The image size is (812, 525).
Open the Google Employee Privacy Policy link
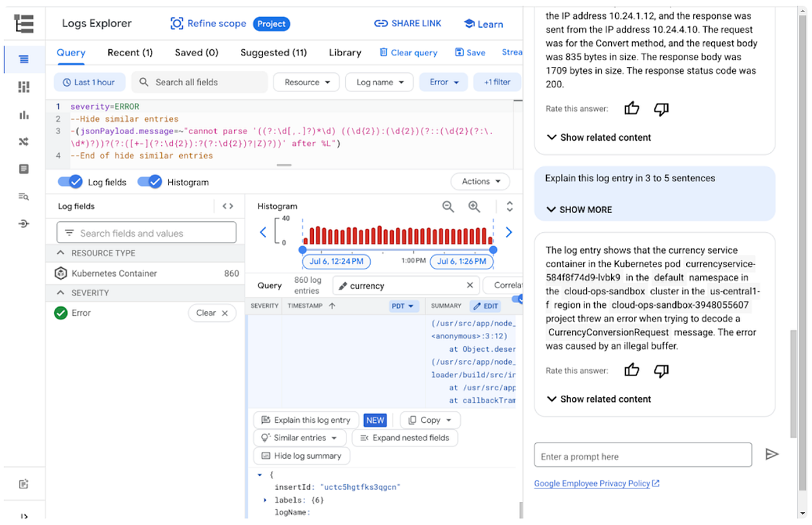pyautogui.click(x=593, y=483)
